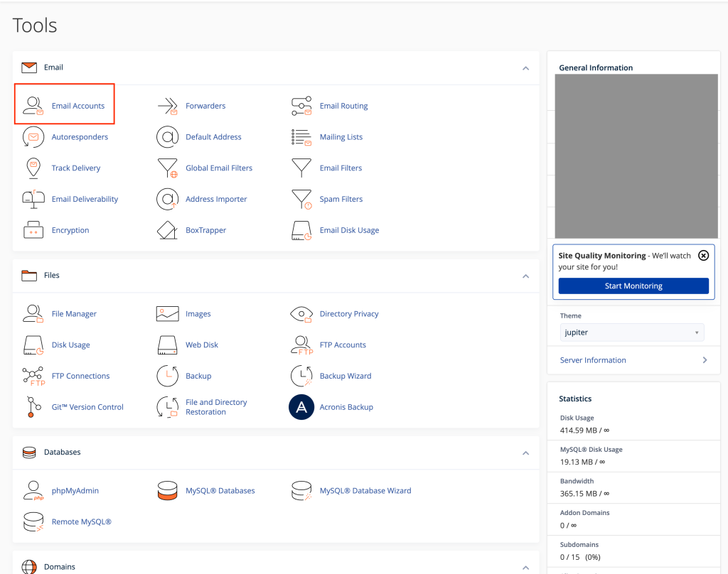
Task: Collapse the Domains section chevron
Action: (525, 568)
